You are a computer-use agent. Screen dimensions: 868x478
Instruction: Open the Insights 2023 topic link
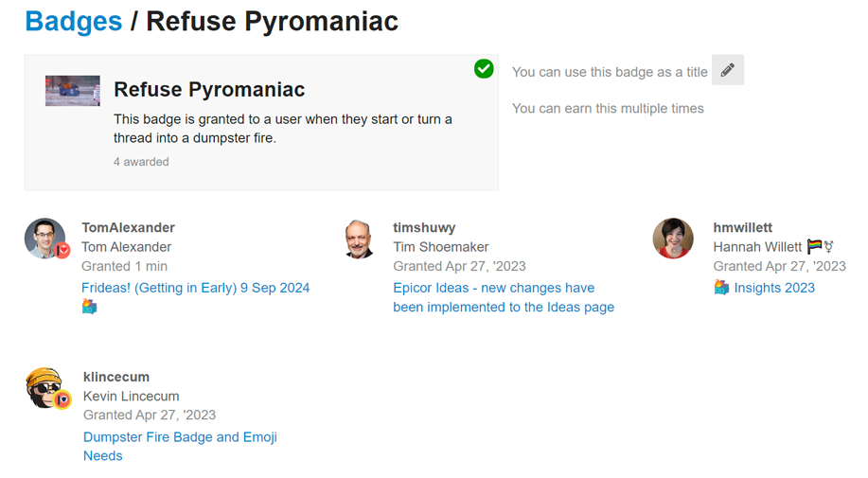pos(774,288)
